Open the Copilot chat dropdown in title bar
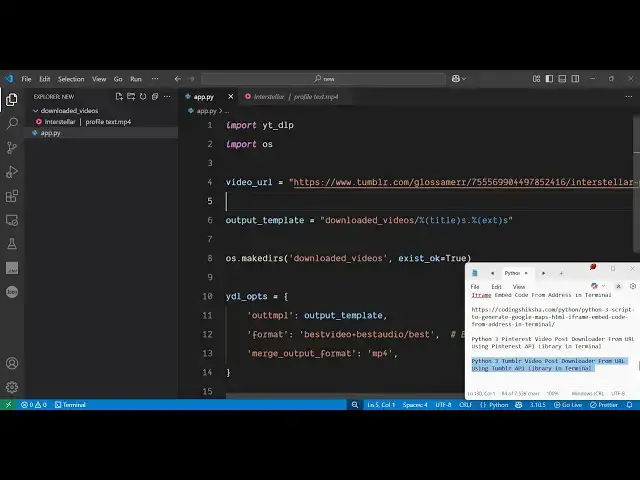640x480 pixels. [x=459, y=79]
